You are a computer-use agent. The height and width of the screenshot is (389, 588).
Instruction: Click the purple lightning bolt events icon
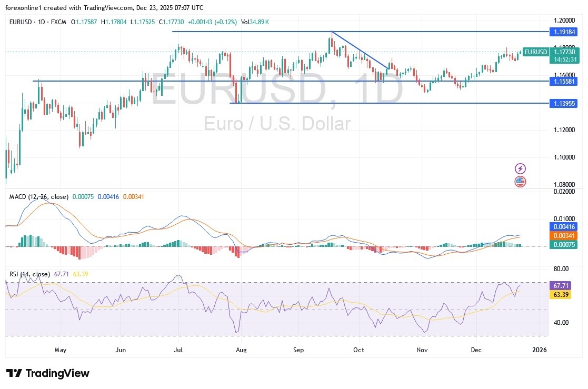(520, 168)
